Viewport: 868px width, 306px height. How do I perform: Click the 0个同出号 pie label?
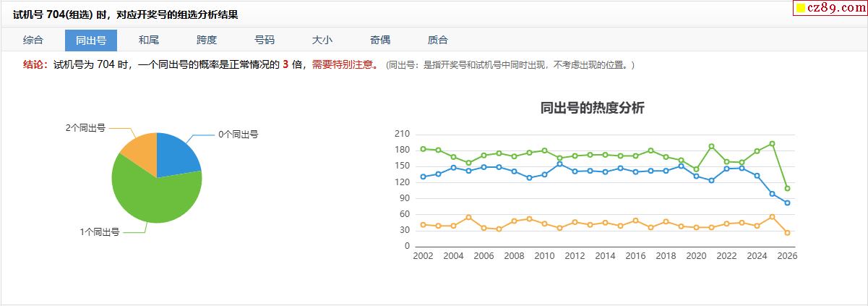[x=239, y=135]
